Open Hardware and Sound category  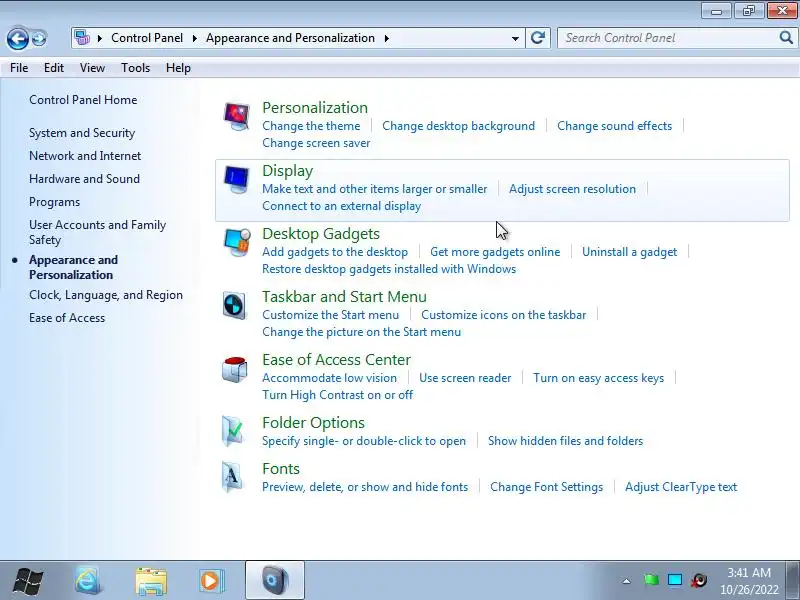[84, 179]
